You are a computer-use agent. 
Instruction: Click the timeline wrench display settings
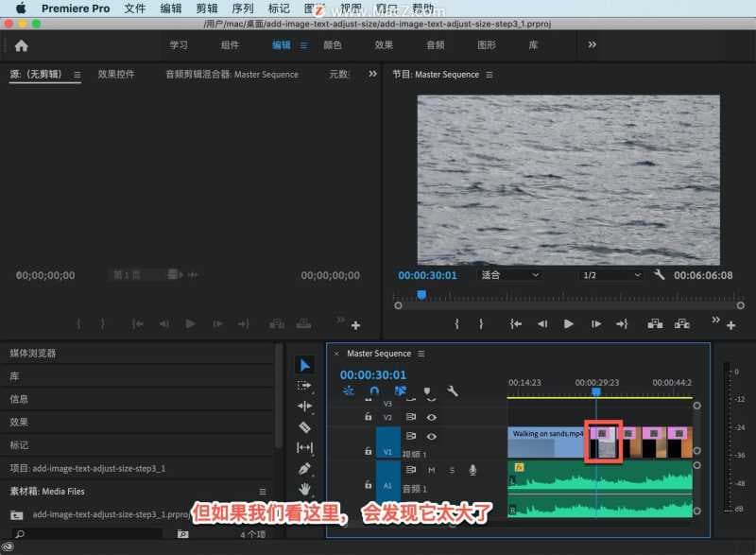click(x=452, y=390)
